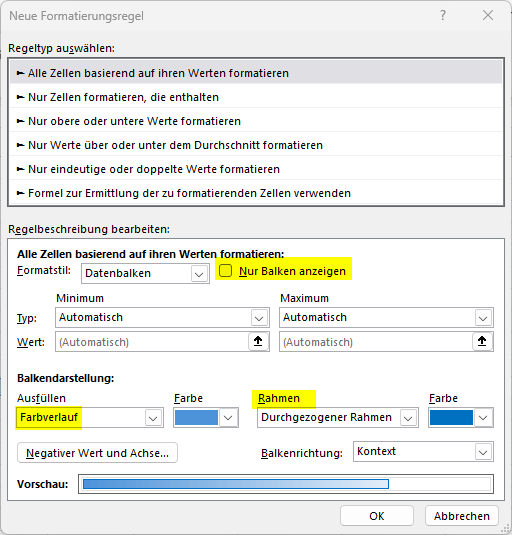
Task: Open the border Farbe color picker
Action: tap(461, 418)
